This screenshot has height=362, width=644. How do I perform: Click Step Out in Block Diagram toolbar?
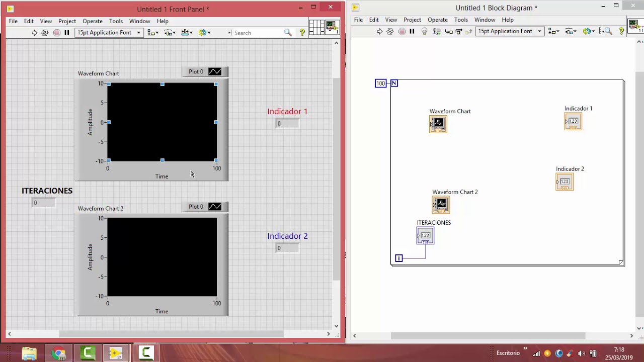click(468, 31)
